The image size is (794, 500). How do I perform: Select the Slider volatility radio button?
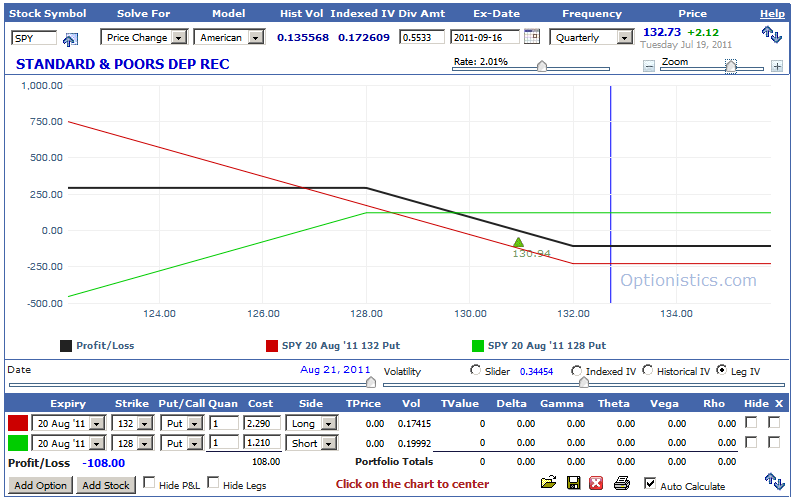[475, 370]
